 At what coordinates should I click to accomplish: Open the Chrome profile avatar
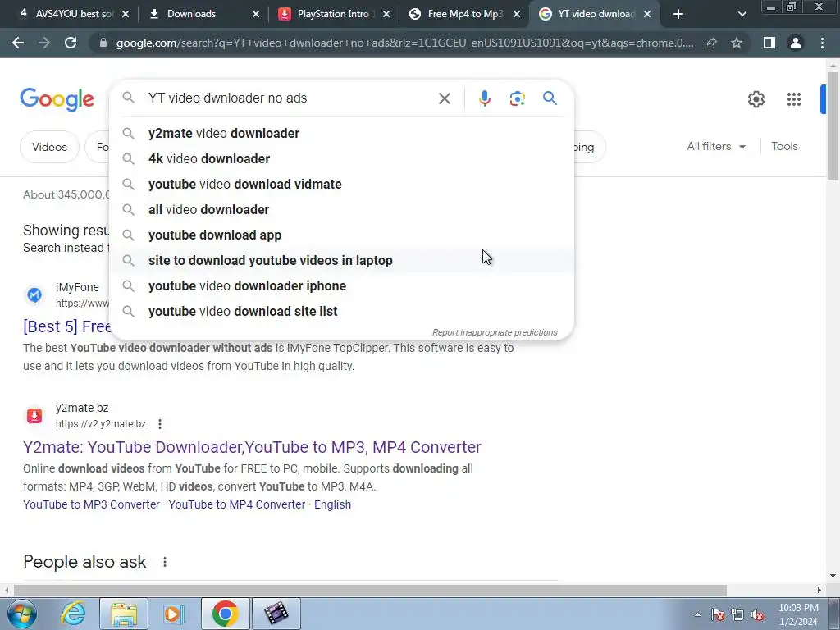[796, 43]
